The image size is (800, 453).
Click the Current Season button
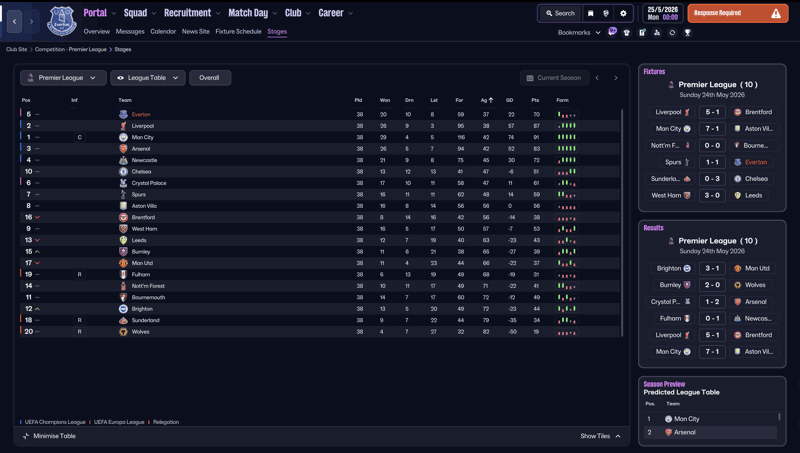click(554, 78)
